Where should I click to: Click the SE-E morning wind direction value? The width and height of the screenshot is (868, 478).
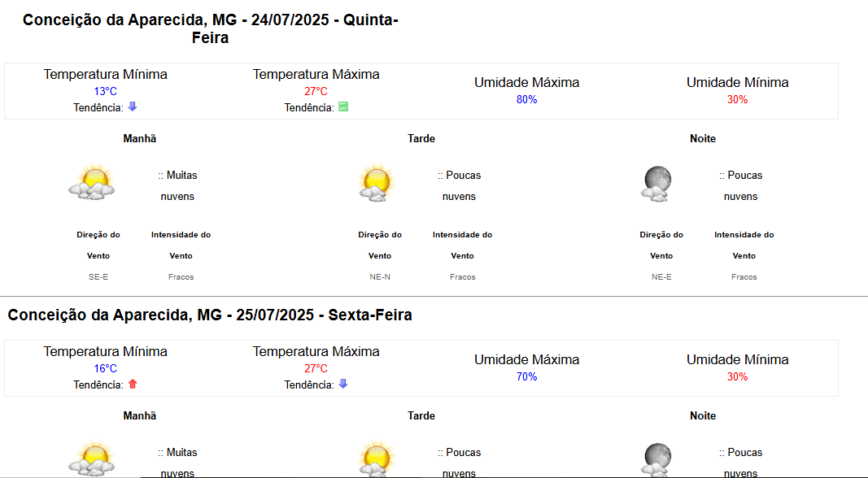(98, 276)
